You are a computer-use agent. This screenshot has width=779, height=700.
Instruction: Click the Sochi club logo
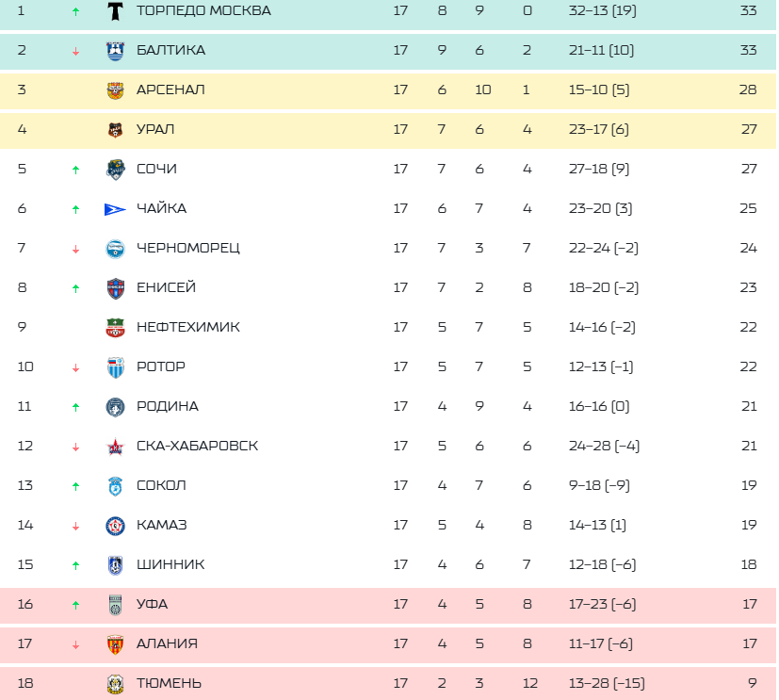point(115,170)
